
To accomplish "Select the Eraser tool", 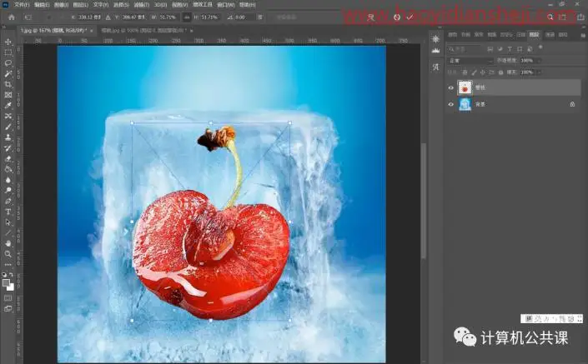I will 8,158.
